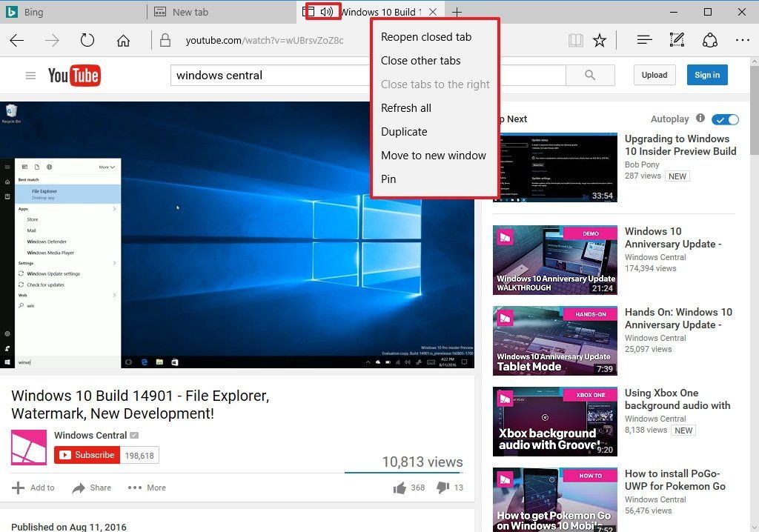
Task: Type in the YouTube search box
Action: [x=296, y=75]
